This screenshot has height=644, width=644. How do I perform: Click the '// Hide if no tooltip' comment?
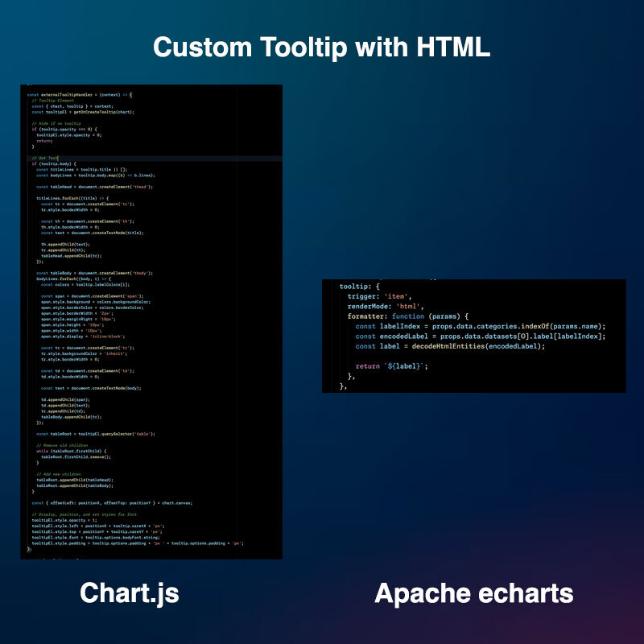click(x=56, y=124)
